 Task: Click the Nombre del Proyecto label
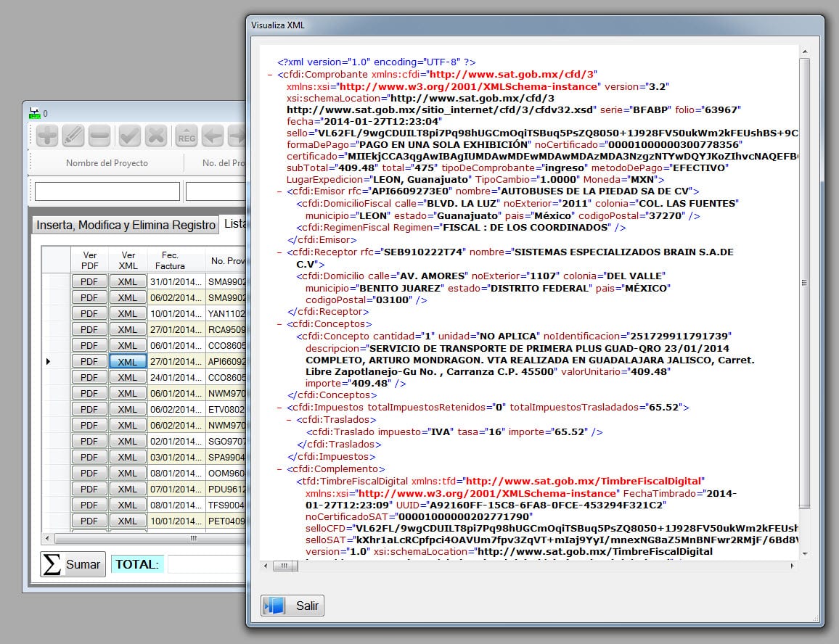point(107,163)
